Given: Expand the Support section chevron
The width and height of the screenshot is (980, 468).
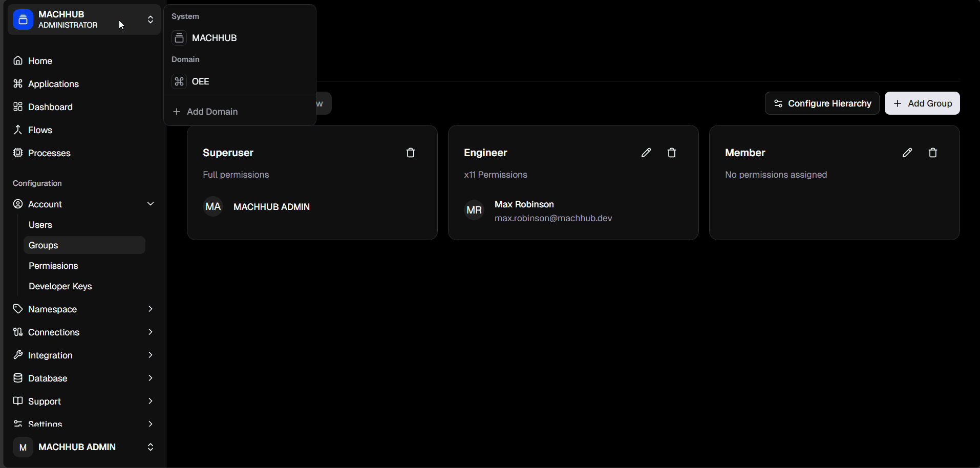Looking at the screenshot, I should [151, 401].
